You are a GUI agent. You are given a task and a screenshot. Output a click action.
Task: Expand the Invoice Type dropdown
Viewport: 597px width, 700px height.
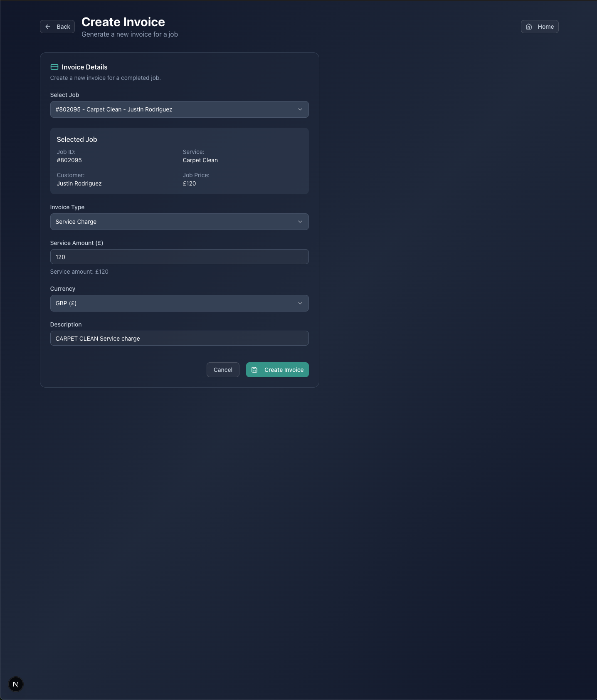180,222
